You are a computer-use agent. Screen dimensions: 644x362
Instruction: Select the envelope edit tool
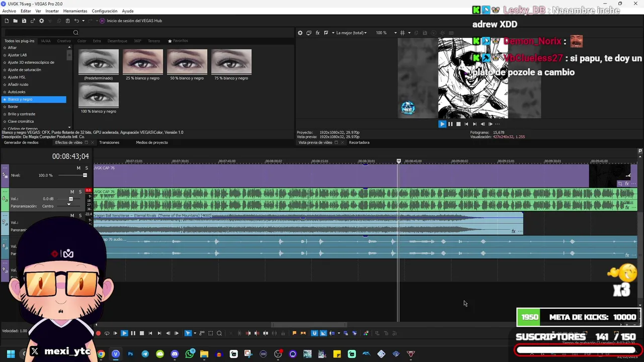point(202,333)
